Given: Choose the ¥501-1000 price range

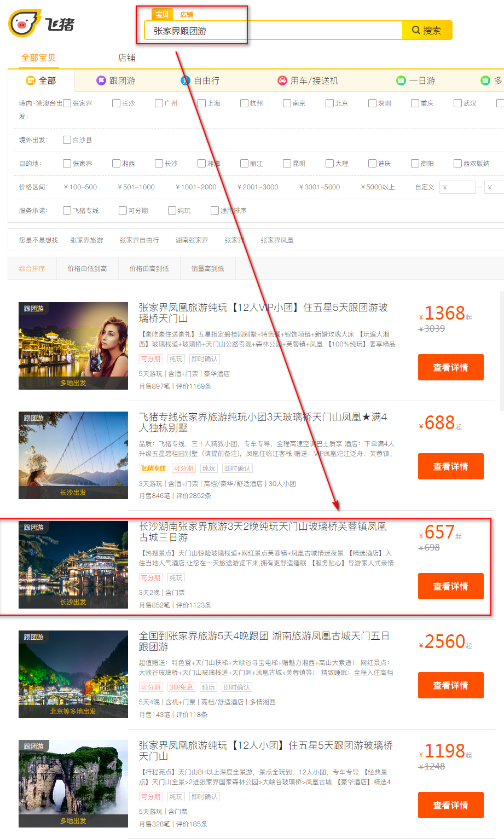Looking at the screenshot, I should tap(136, 187).
